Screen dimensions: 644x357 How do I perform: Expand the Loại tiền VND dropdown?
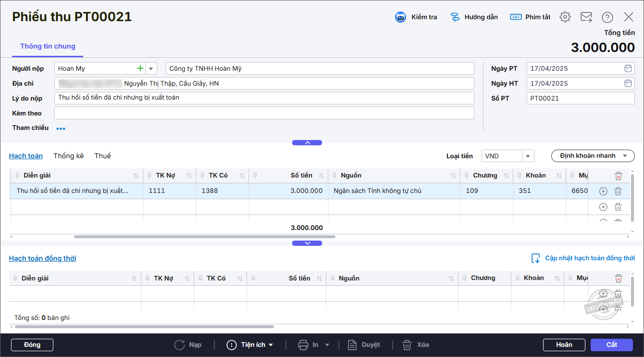click(528, 156)
